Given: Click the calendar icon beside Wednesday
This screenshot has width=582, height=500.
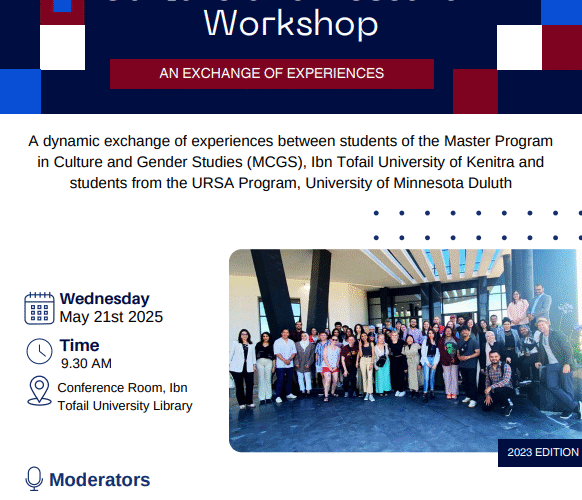Looking at the screenshot, I should pos(39,308).
